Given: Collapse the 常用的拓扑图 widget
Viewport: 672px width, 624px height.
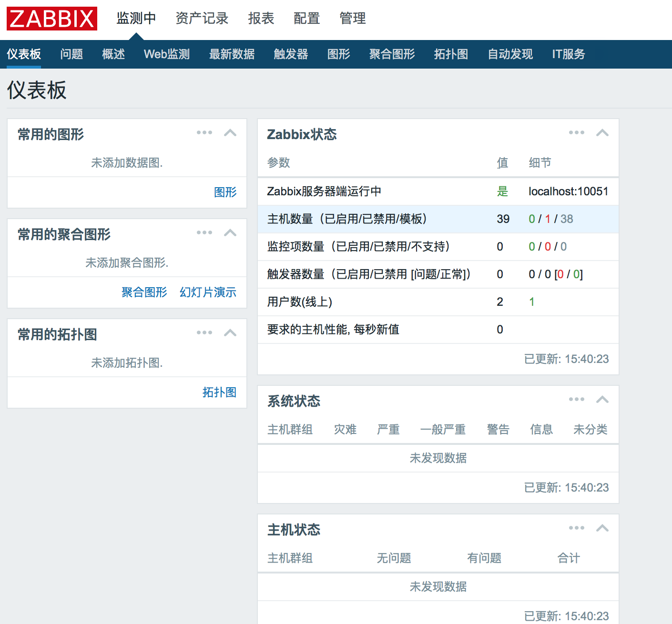Looking at the screenshot, I should click(230, 333).
